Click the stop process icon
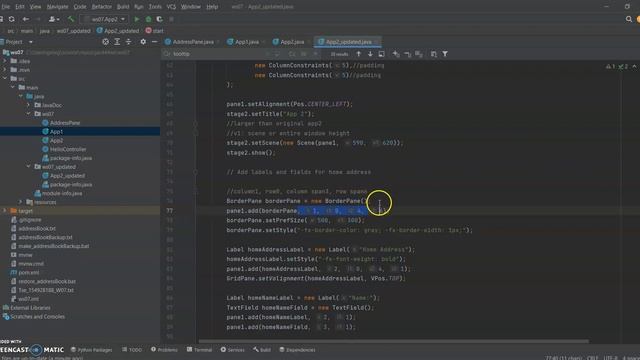The width and height of the screenshot is (640, 360). coord(171,19)
